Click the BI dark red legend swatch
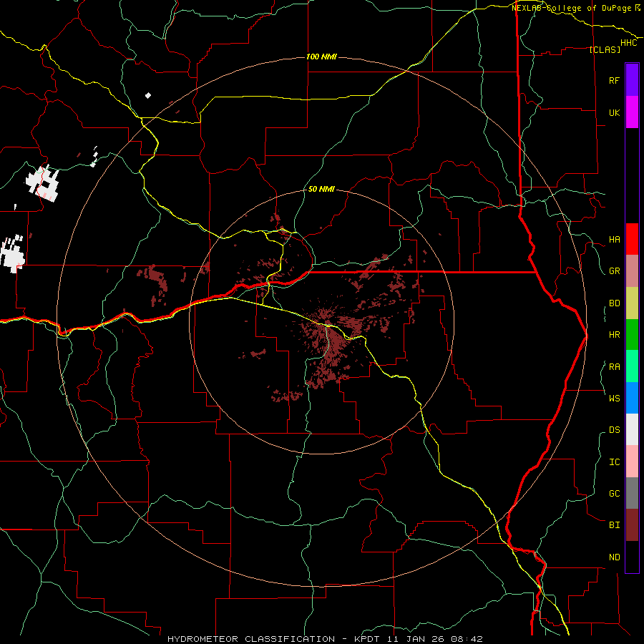 click(x=632, y=525)
